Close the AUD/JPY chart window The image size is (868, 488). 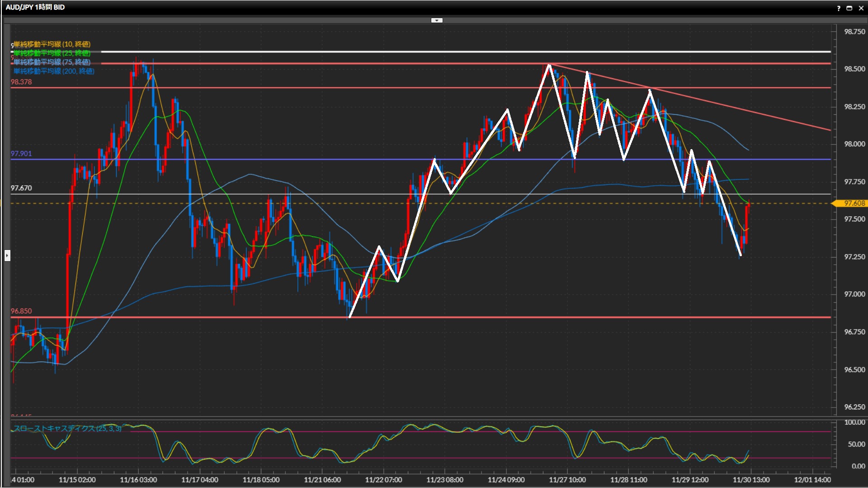861,8
